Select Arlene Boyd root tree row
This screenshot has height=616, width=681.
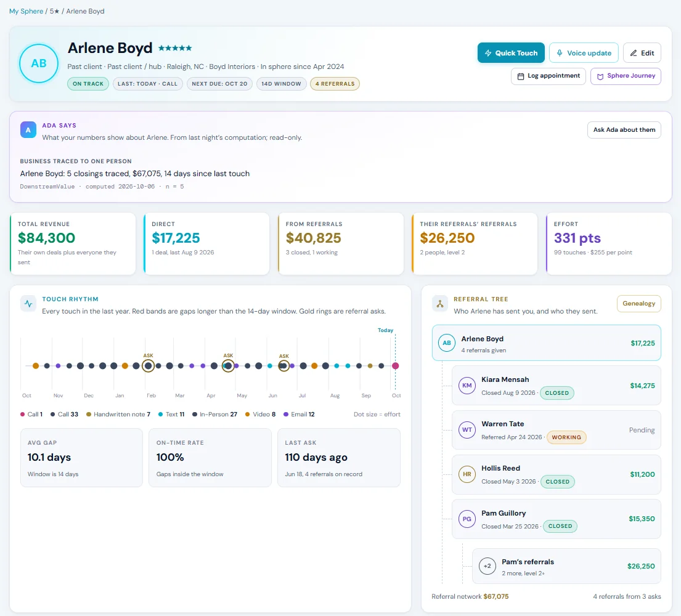pos(547,343)
